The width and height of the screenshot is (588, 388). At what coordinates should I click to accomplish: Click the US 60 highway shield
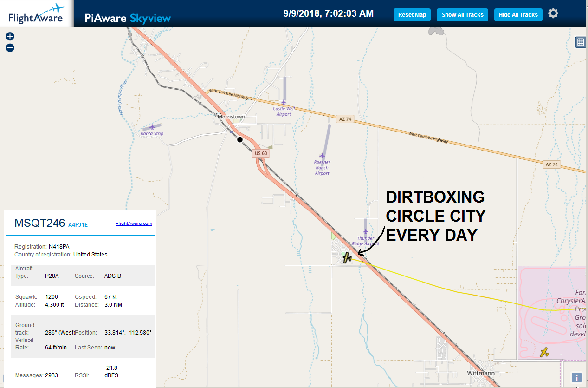tap(261, 153)
